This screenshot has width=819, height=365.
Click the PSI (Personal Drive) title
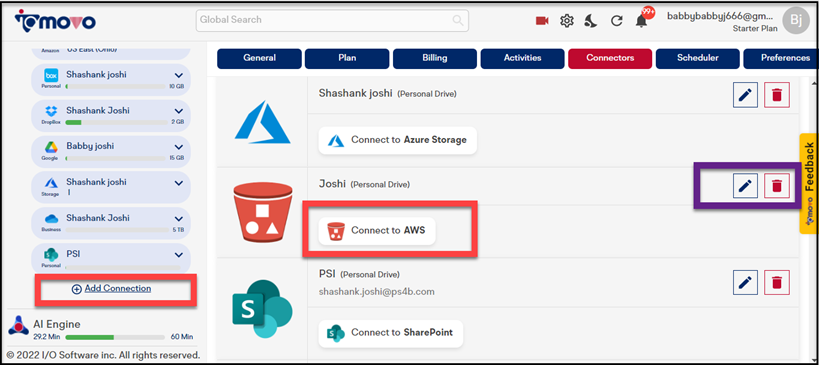[x=359, y=274]
